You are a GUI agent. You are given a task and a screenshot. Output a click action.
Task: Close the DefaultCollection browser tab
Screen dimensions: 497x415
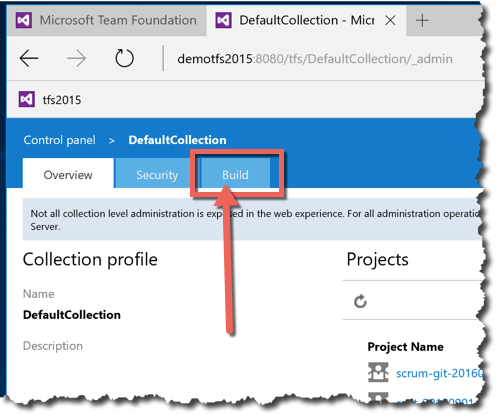pos(390,21)
